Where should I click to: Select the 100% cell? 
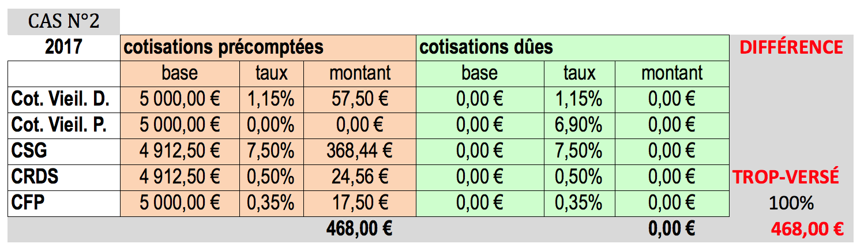(791, 204)
